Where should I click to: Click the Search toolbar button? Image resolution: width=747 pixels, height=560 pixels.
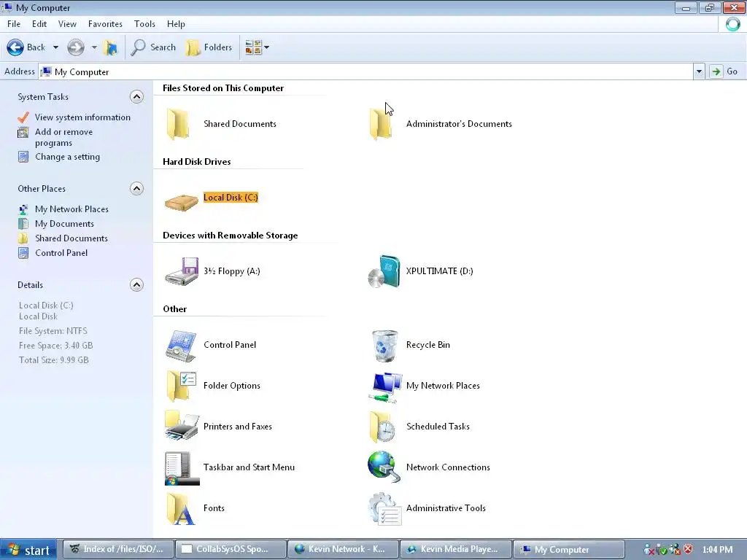(x=153, y=47)
